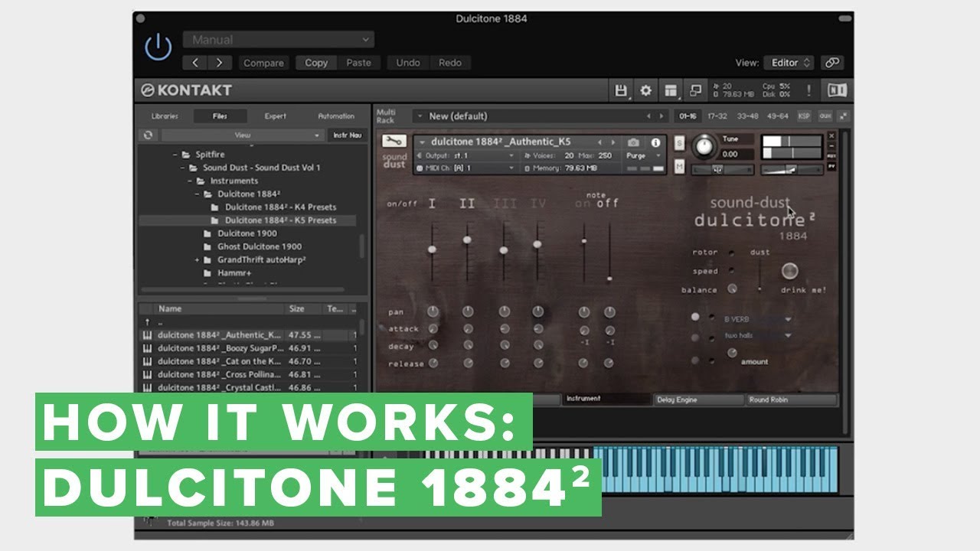Click the NI logo button
Image resolution: width=980 pixels, height=551 pixels.
coord(837,90)
